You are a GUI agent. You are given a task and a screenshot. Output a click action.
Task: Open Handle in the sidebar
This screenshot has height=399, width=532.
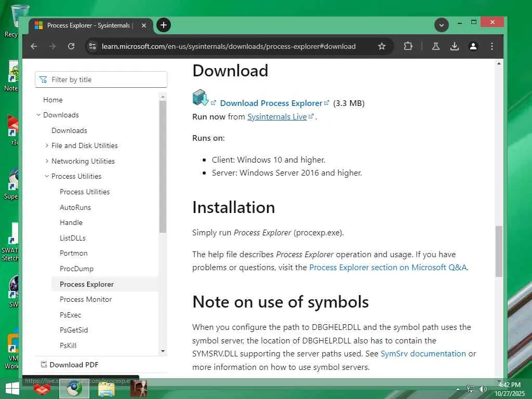click(71, 222)
